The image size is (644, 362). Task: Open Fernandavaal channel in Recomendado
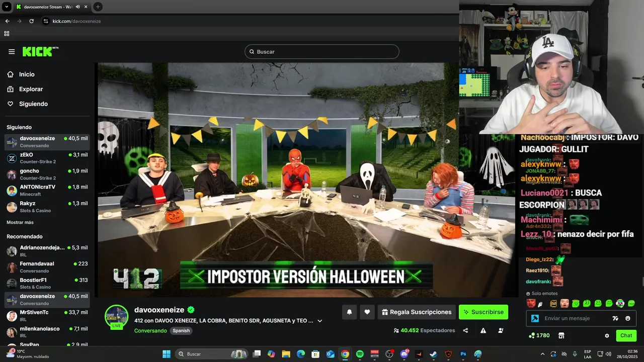pyautogui.click(x=47, y=267)
